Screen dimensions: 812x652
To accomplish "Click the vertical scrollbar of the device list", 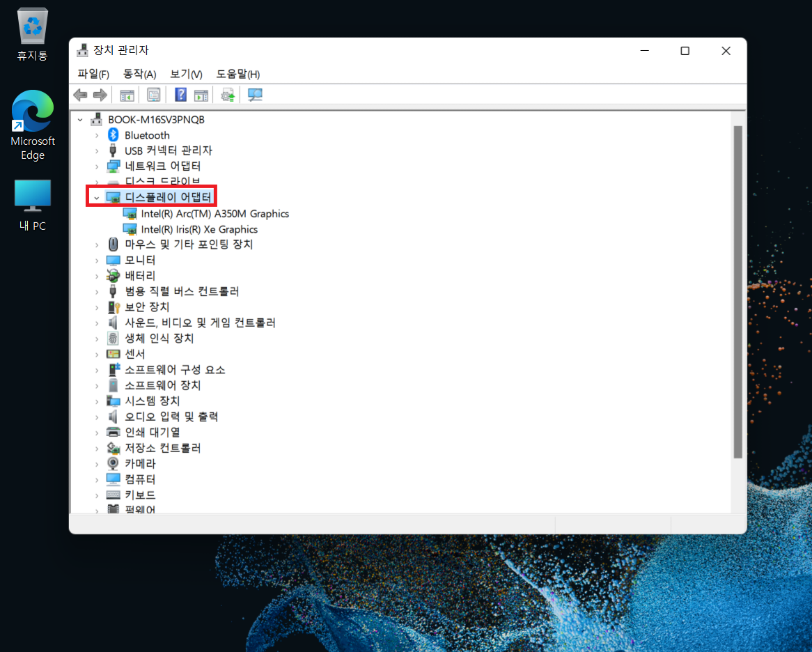I will [x=738, y=292].
